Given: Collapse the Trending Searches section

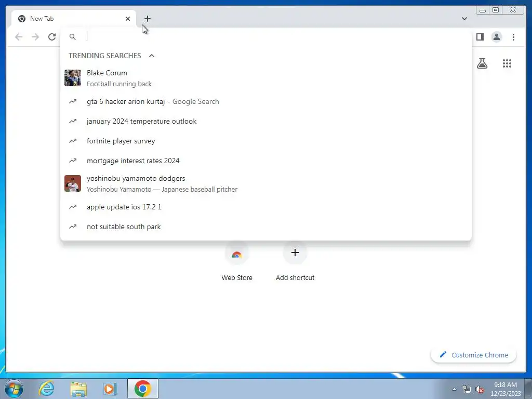Looking at the screenshot, I should click(152, 56).
